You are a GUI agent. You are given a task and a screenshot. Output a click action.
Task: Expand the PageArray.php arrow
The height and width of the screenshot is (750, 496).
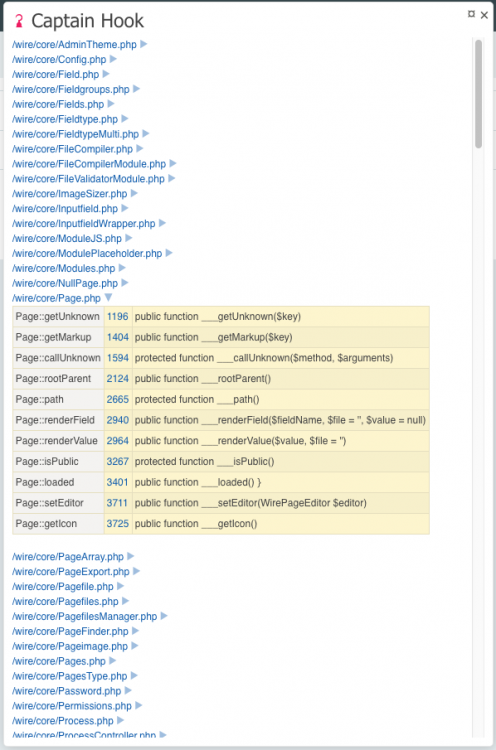(x=131, y=556)
